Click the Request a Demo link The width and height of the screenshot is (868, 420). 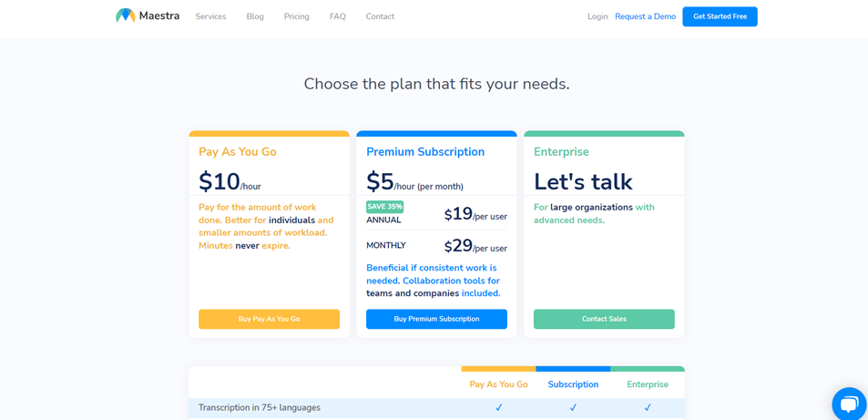[645, 16]
